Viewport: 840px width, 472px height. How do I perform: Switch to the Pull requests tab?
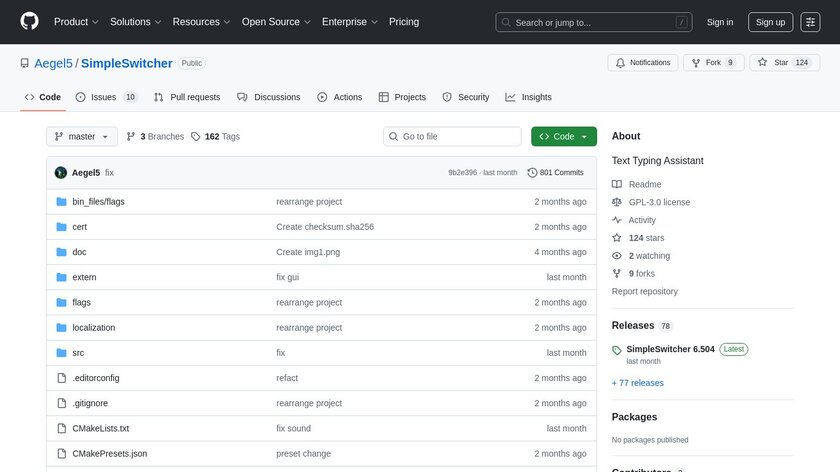tap(187, 97)
